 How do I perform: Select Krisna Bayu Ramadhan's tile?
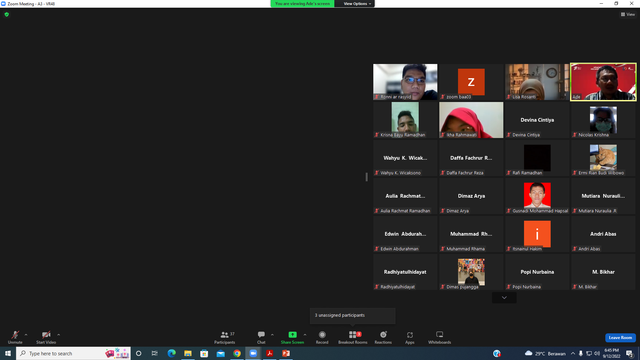coord(405,120)
